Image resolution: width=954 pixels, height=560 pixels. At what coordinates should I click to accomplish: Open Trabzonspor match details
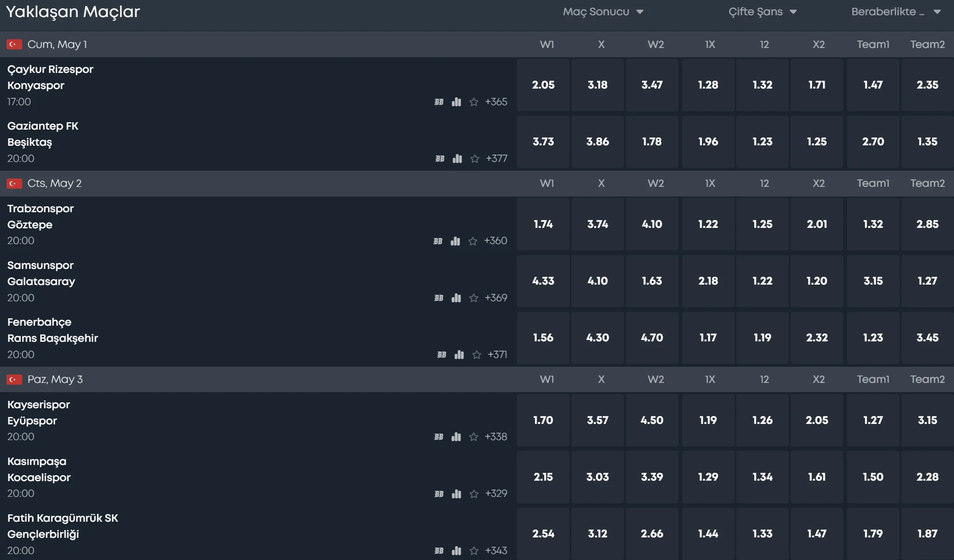pos(41,209)
